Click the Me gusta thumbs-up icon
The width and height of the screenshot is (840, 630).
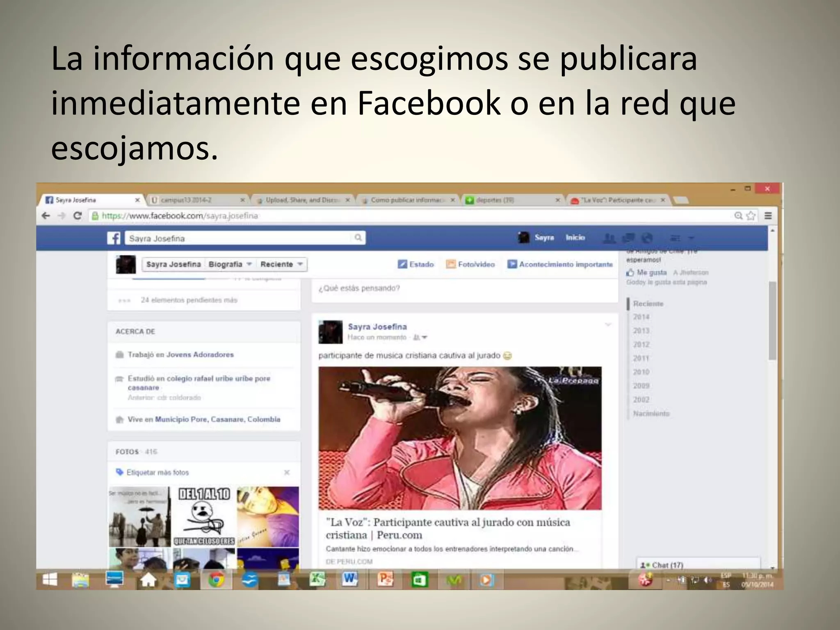(x=630, y=272)
